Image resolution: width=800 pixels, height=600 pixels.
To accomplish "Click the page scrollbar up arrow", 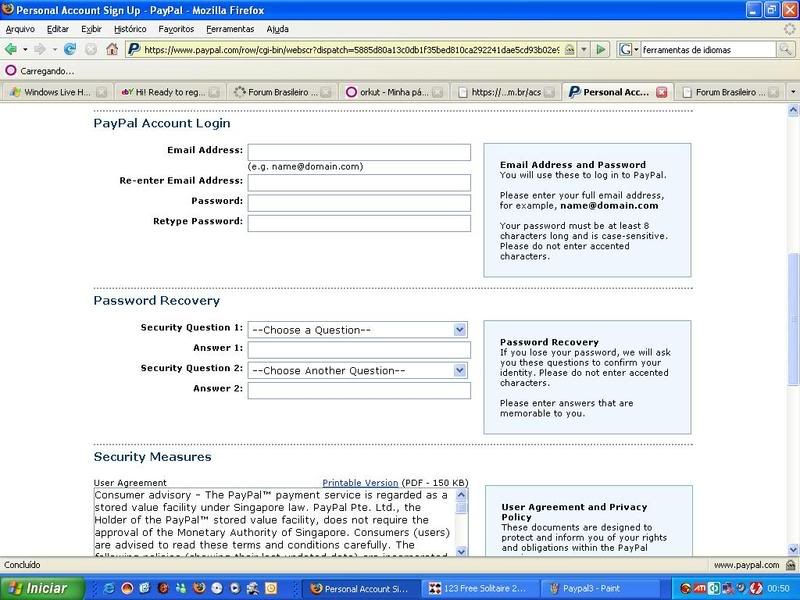I will click(x=793, y=110).
